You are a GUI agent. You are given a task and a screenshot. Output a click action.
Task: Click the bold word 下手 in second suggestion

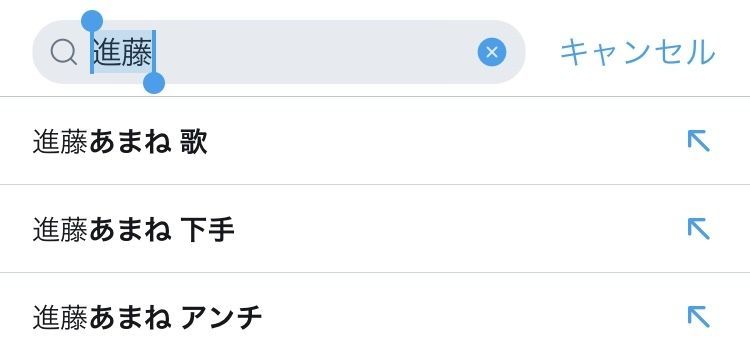(208, 229)
